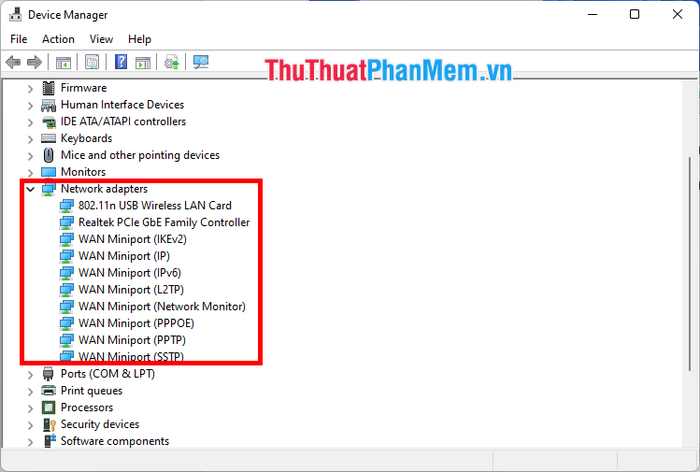The width and height of the screenshot is (700, 472).
Task: Select Realtek PCIe GbE Family Controller
Action: tap(164, 222)
